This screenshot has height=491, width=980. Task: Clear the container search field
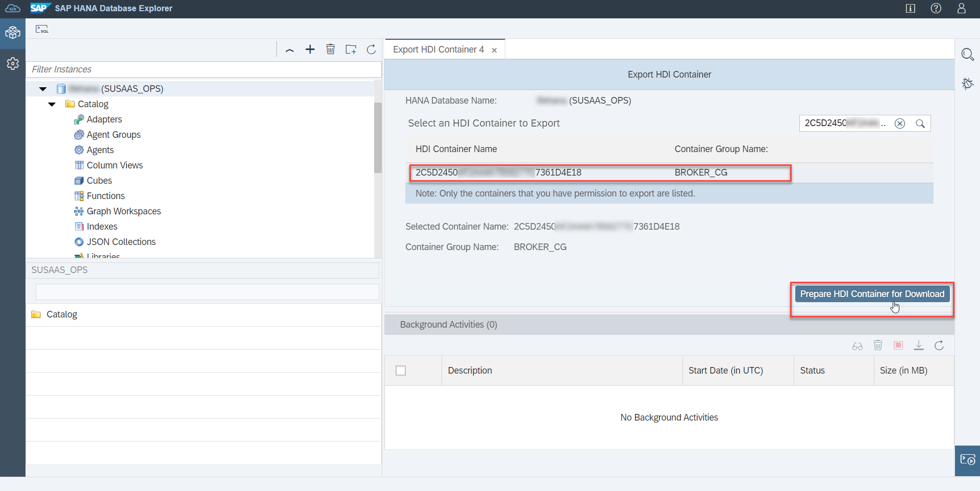900,124
